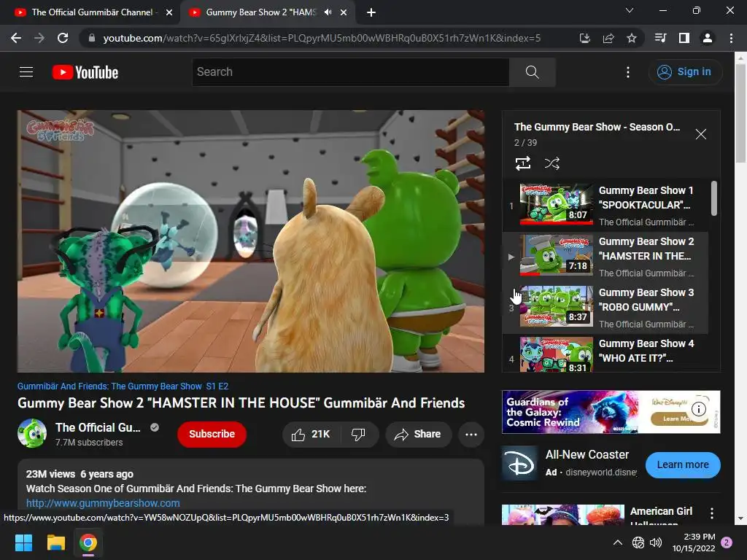Toggle the Chrome side panel

[x=684, y=38]
